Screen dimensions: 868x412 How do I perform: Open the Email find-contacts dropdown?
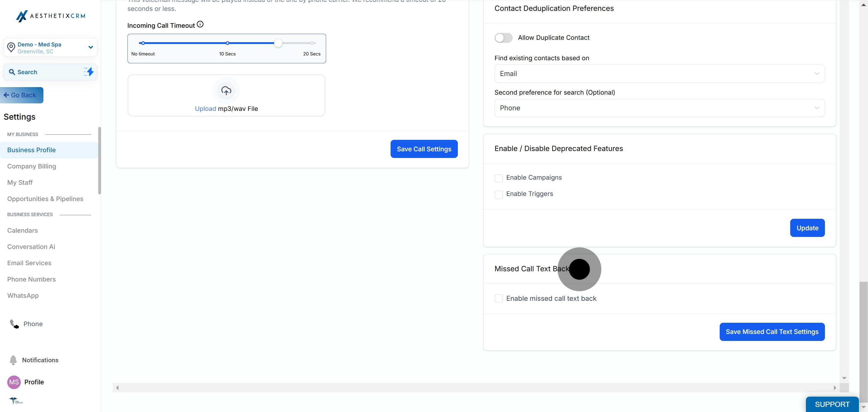click(659, 74)
